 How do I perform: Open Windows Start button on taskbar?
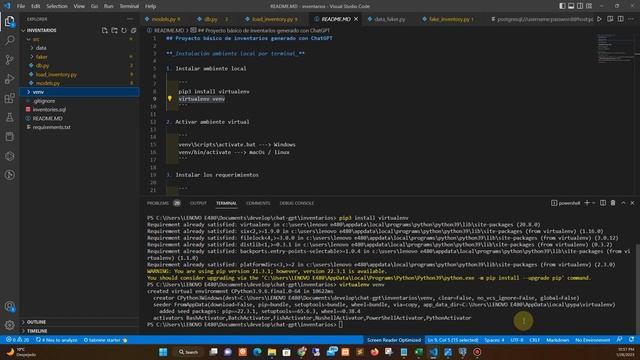[x=163, y=352]
